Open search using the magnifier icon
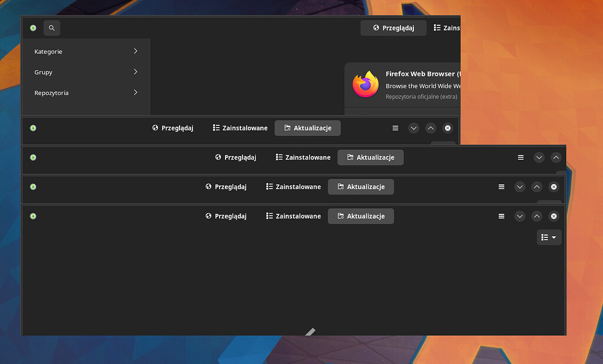603x364 pixels. pos(52,28)
